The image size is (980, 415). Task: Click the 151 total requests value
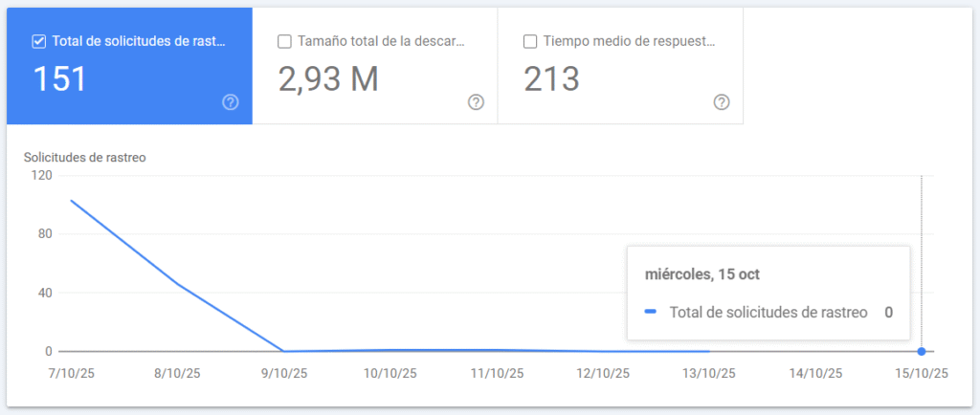pos(60,79)
